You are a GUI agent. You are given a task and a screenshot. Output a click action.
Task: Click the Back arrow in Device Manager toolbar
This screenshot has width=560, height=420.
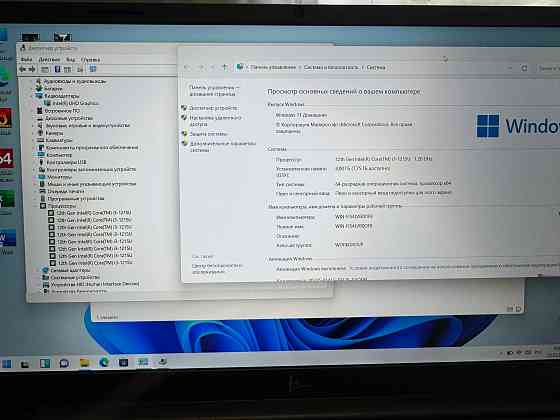click(x=23, y=69)
